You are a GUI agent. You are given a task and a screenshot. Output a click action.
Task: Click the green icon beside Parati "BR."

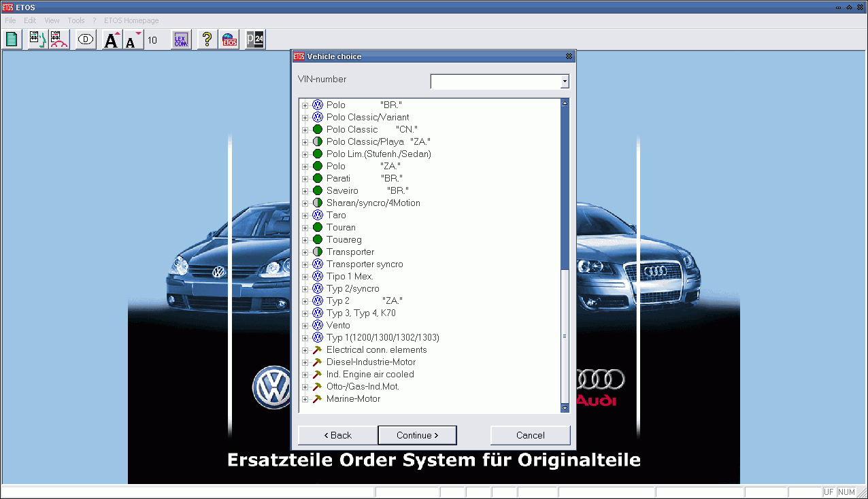[317, 178]
